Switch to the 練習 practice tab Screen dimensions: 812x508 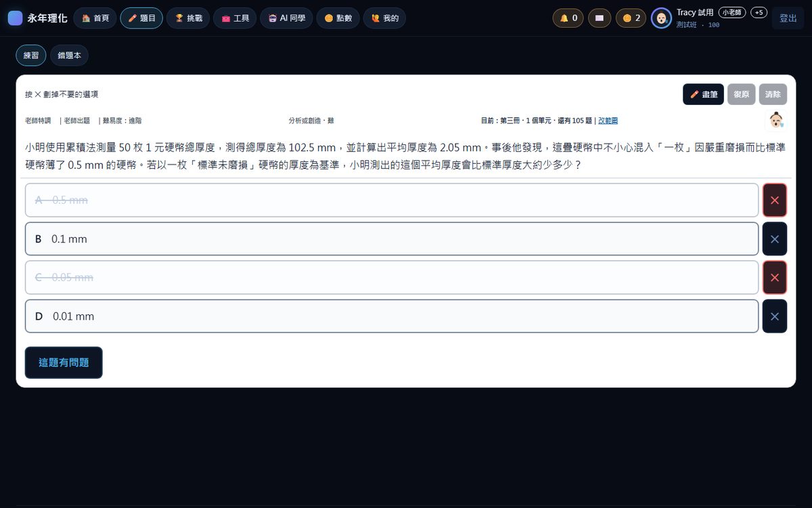click(31, 56)
